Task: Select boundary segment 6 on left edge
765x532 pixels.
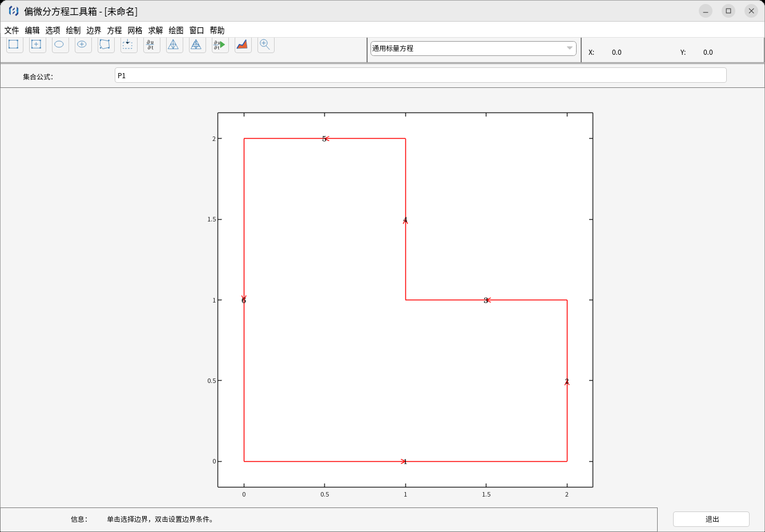Action: pyautogui.click(x=244, y=300)
